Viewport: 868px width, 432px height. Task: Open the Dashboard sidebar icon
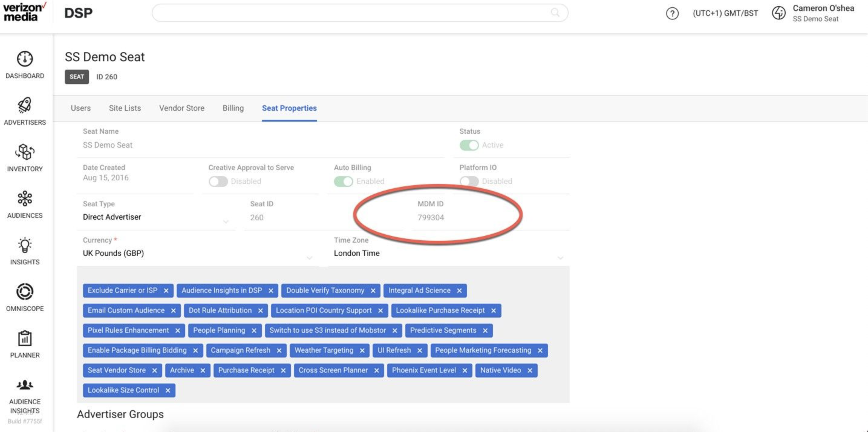pyautogui.click(x=24, y=59)
